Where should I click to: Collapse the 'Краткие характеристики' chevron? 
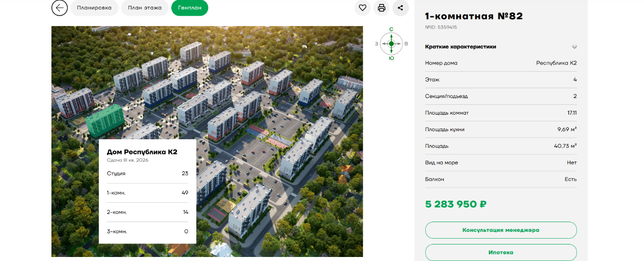tap(574, 47)
